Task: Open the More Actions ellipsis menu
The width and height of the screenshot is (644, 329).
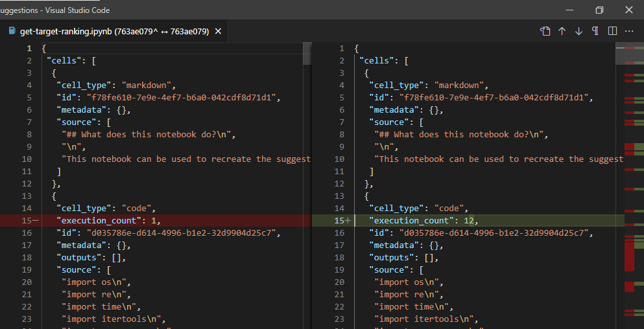Action: [629, 31]
